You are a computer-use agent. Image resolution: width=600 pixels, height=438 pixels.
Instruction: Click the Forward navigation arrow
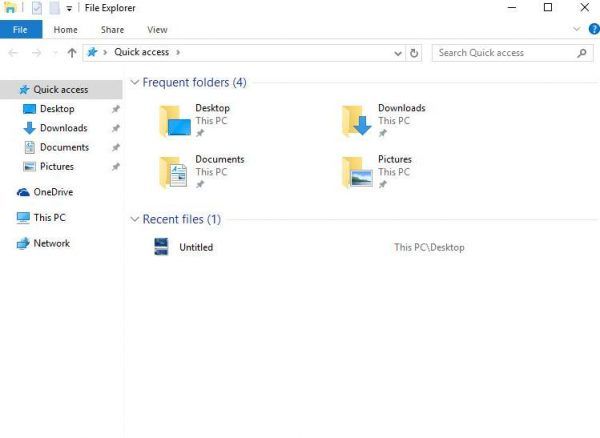click(x=37, y=53)
